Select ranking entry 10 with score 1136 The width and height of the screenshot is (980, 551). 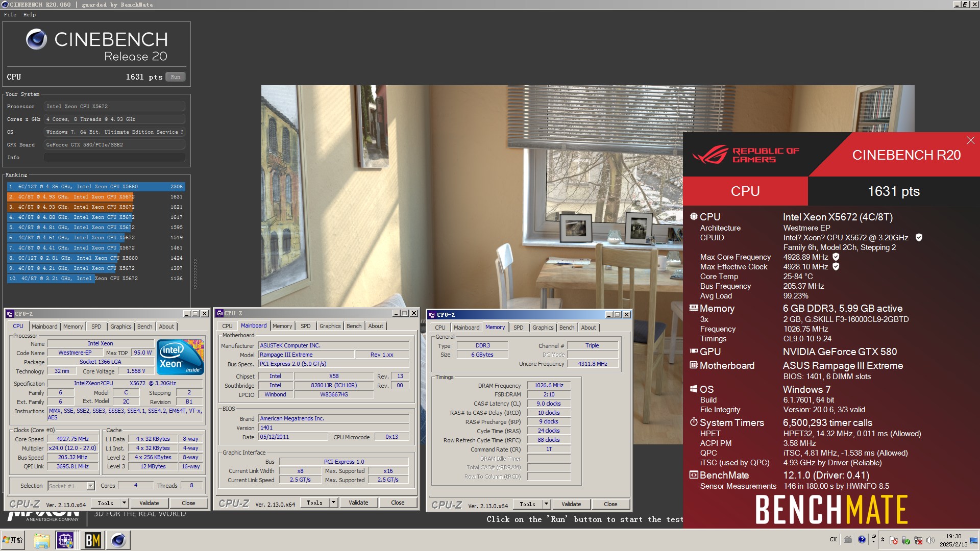[x=95, y=279]
